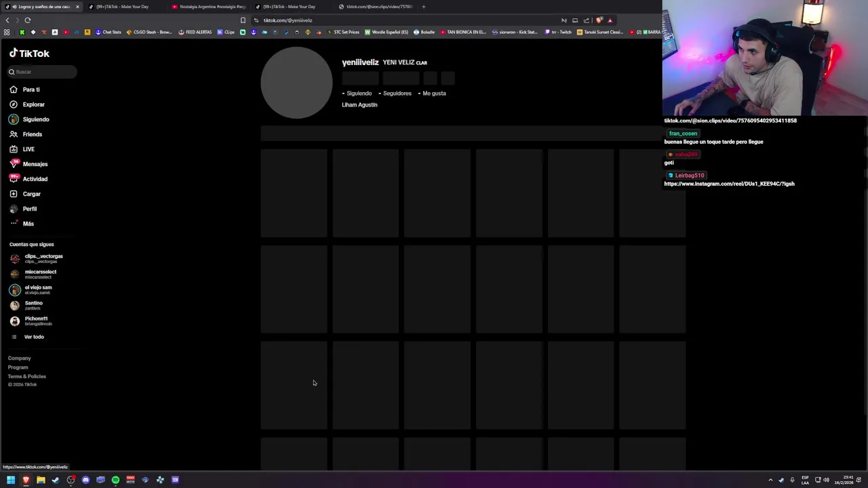Switch to tiktok.com/@sion.clips video tab
868x488 pixels.
376,7
